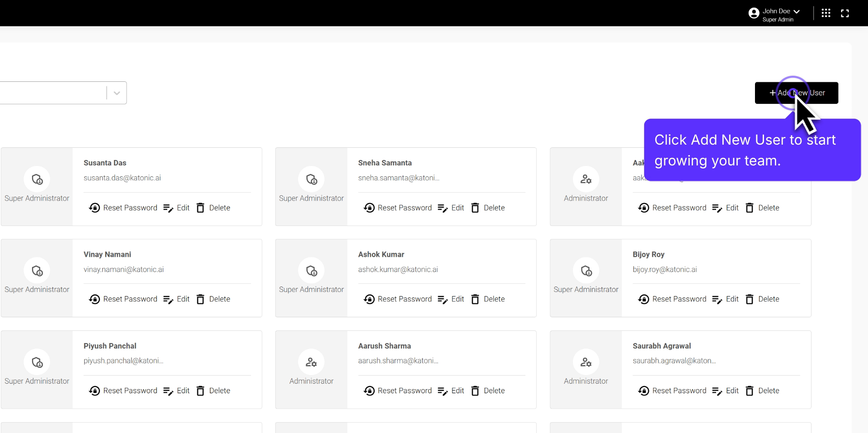Click the Add New User button
Image resolution: width=868 pixels, height=433 pixels.
tap(796, 93)
